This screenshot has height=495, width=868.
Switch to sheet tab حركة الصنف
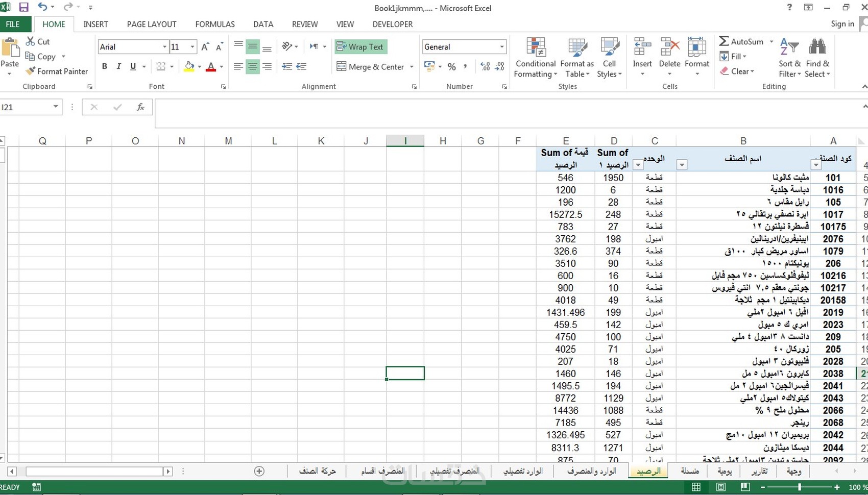pos(317,471)
